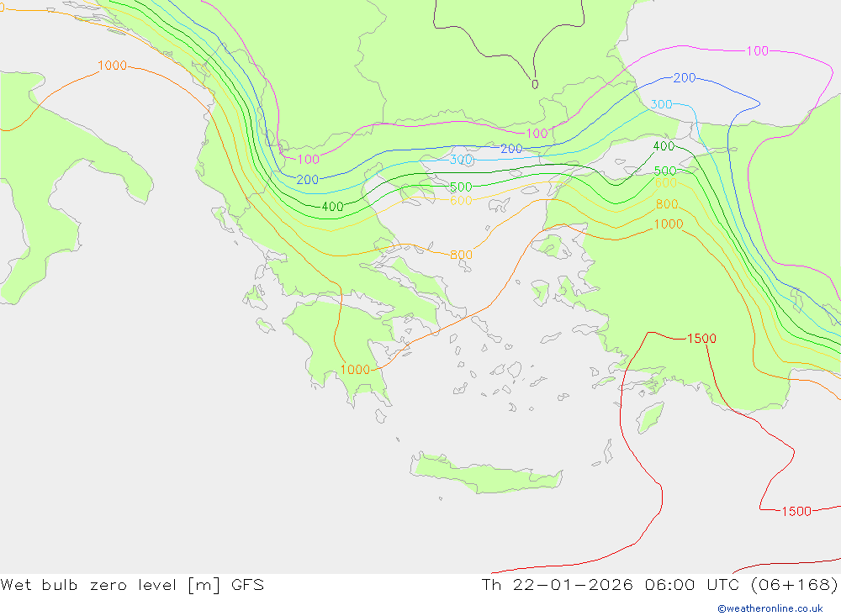
Task: Click the cyan "300" label between "200" and "500" in Greece
Action: coord(461,159)
